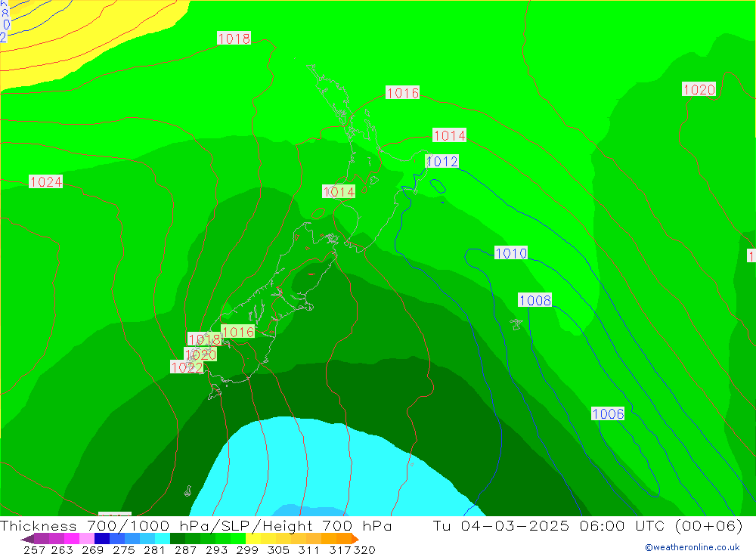Image resolution: width=756 pixels, height=554 pixels.
Task: Select the 'Tu 04-03-2025 06:00 UTC' timestamp
Action: coord(548,525)
